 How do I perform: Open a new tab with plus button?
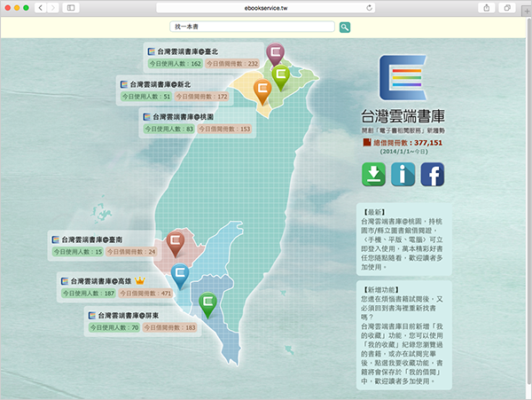(527, 12)
